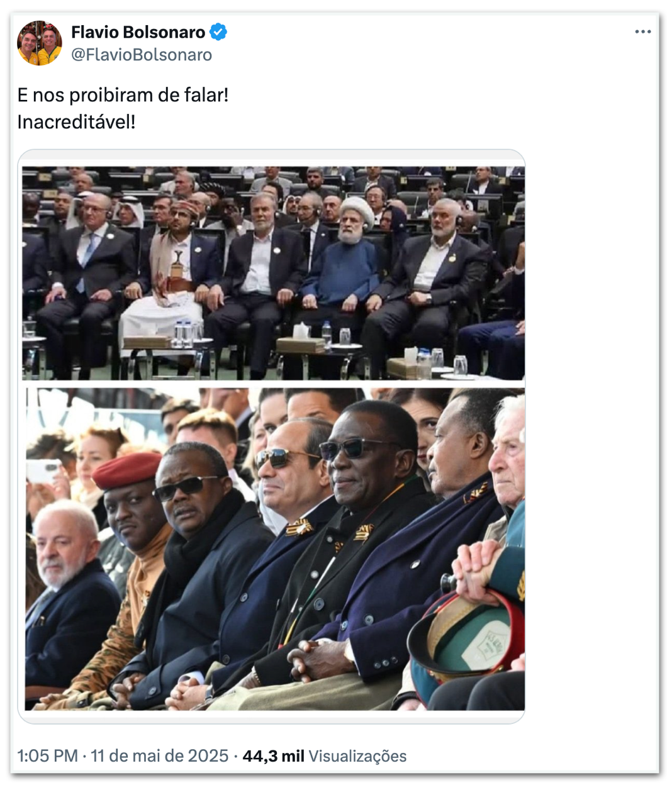Click the blue verified badge icon

218,31
